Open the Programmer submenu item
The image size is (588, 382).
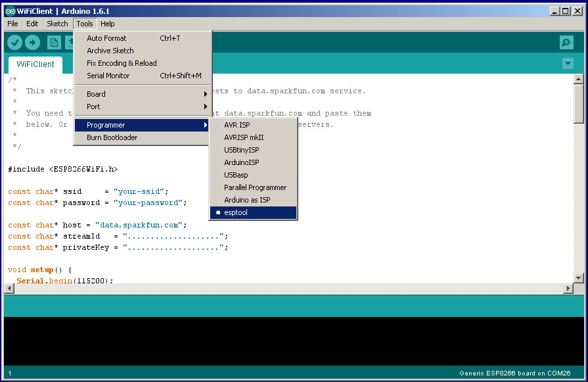click(142, 125)
